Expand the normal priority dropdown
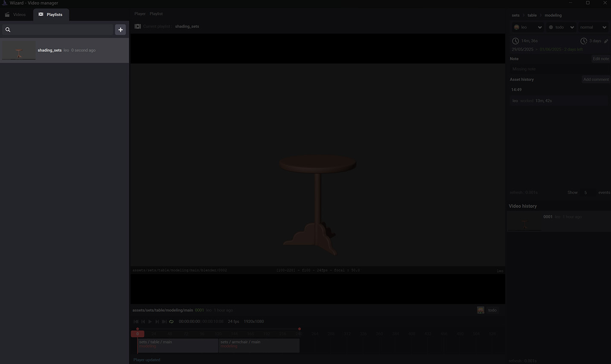 click(593, 27)
